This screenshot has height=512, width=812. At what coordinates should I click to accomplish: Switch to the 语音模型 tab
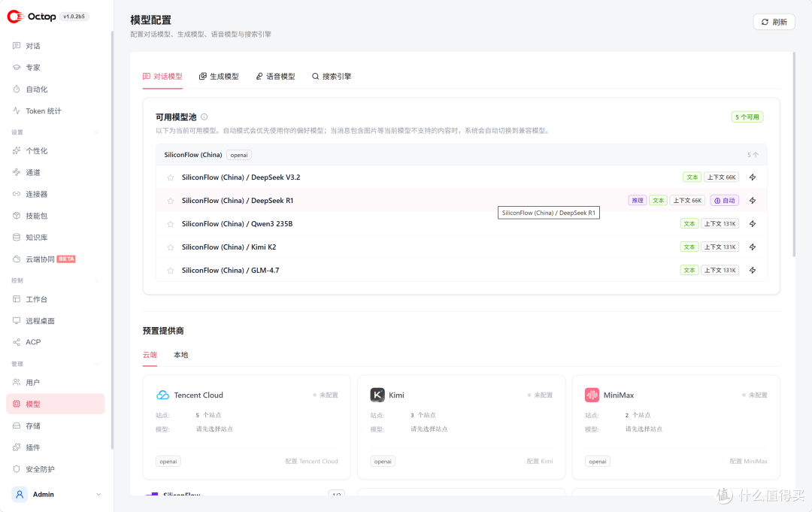[275, 77]
